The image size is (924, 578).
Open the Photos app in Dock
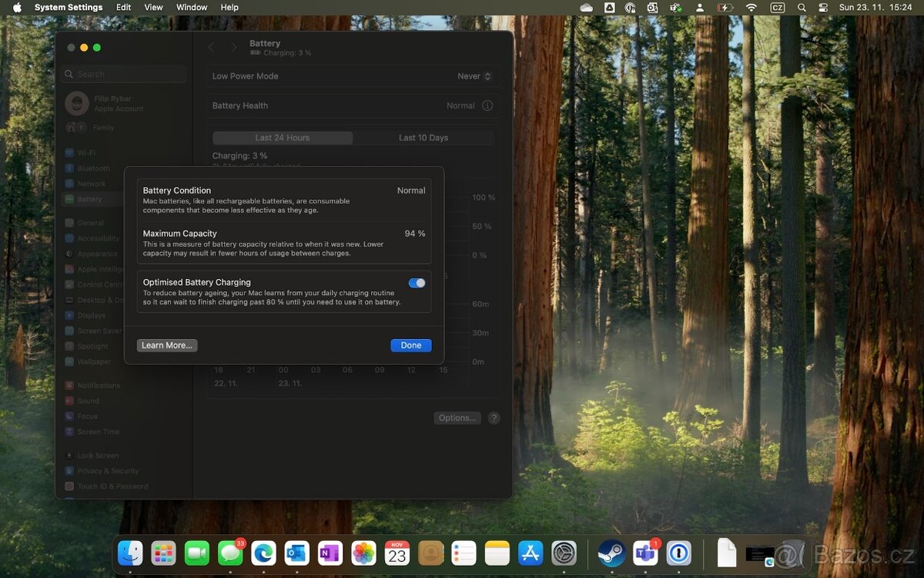pyautogui.click(x=363, y=553)
